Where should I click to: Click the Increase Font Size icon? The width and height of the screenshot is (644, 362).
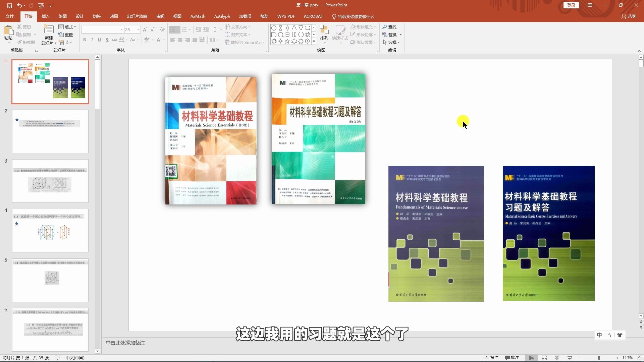145,30
